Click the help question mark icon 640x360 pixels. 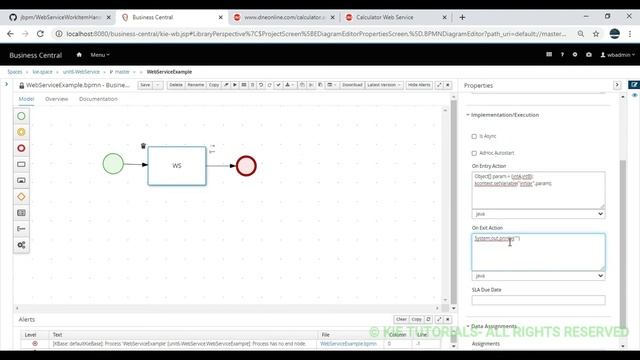[562, 55]
